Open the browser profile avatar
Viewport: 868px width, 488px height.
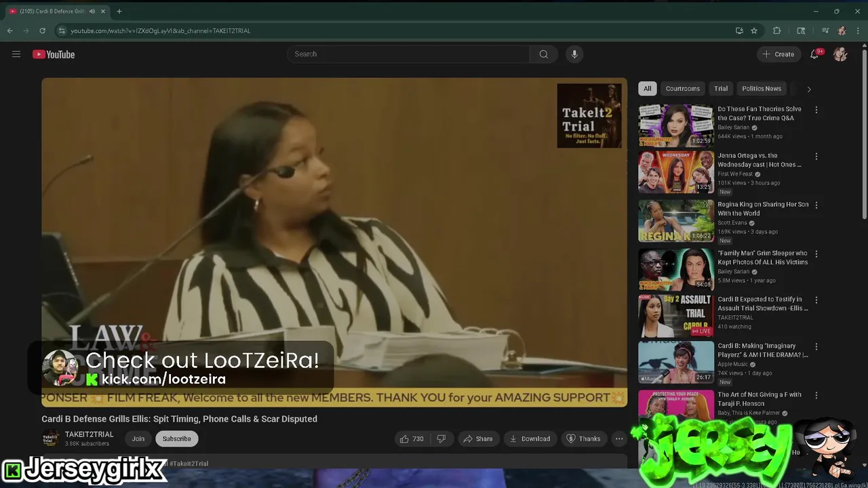point(842,30)
